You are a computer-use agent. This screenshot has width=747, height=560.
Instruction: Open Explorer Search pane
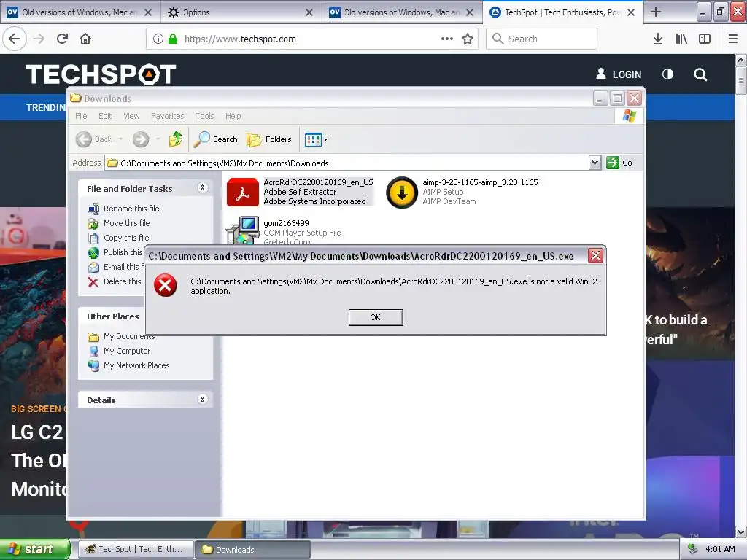216,139
